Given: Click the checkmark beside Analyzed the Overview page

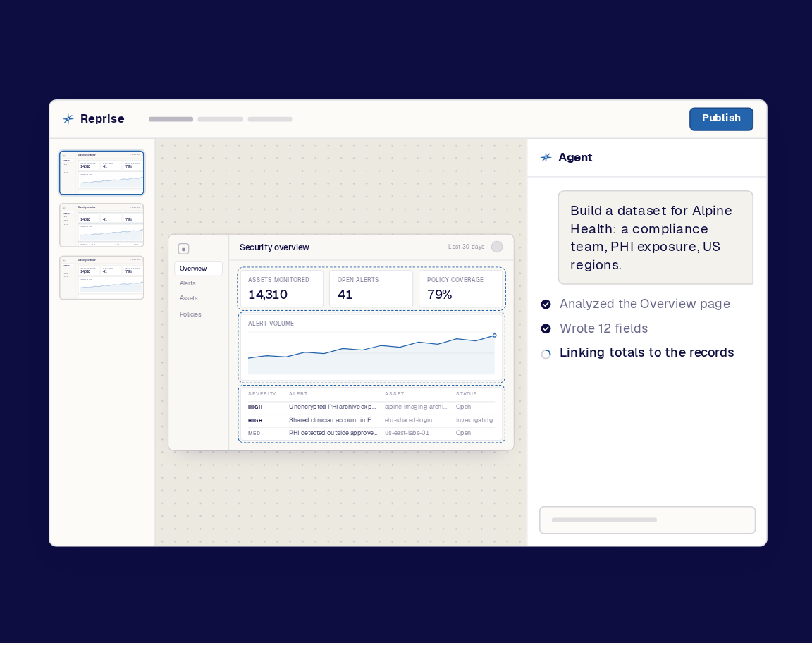Looking at the screenshot, I should click(x=546, y=304).
